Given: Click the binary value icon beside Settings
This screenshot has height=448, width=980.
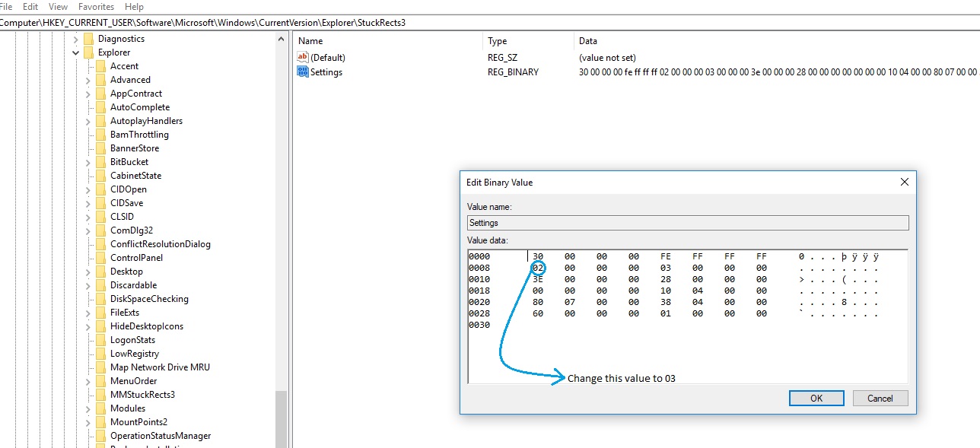Looking at the screenshot, I should 302,72.
